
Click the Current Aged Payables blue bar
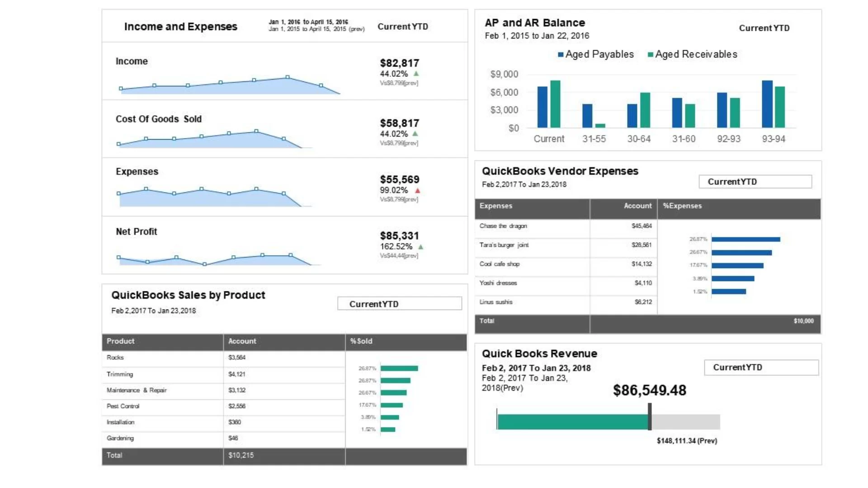pos(542,107)
